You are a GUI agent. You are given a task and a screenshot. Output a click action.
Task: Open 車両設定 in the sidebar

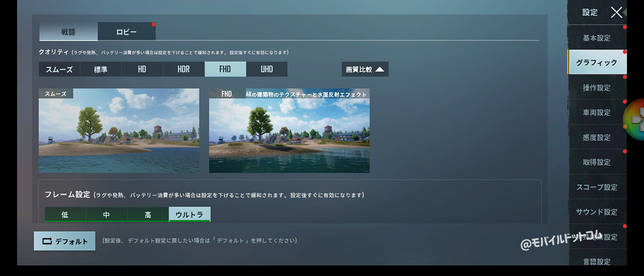(597, 112)
